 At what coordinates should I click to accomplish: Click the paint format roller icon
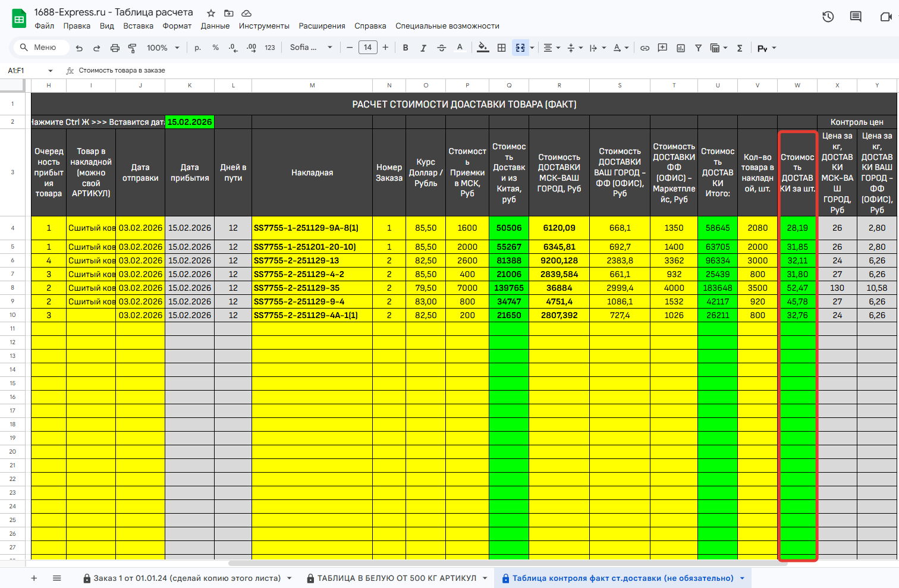[133, 48]
